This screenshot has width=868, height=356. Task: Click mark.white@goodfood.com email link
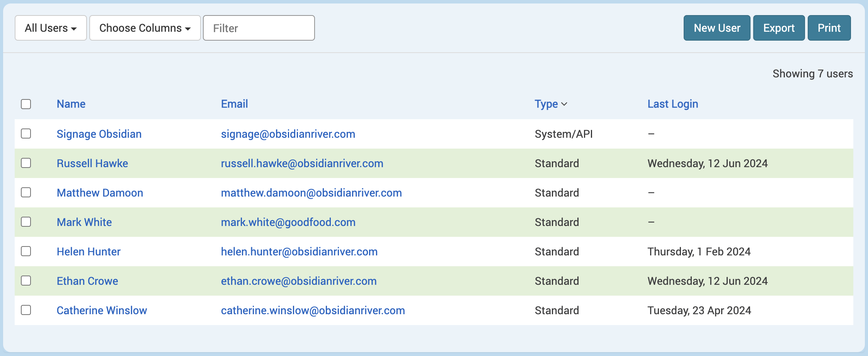(288, 222)
